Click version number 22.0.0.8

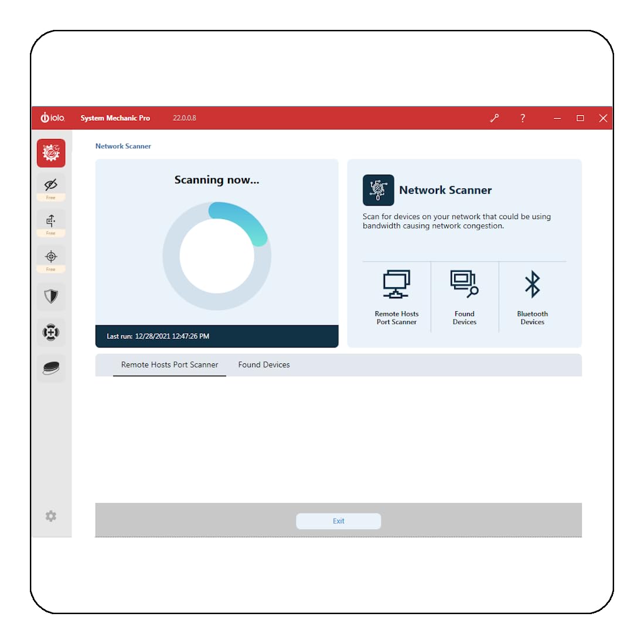coord(185,118)
